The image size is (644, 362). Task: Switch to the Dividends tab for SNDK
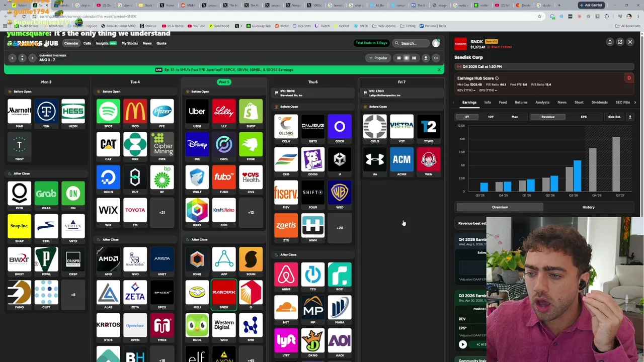coord(600,103)
